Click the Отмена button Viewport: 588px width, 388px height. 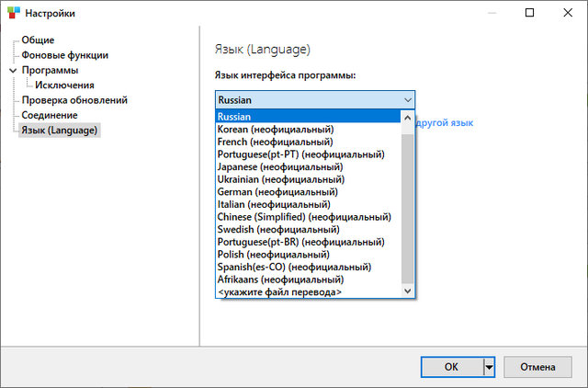tap(537, 366)
